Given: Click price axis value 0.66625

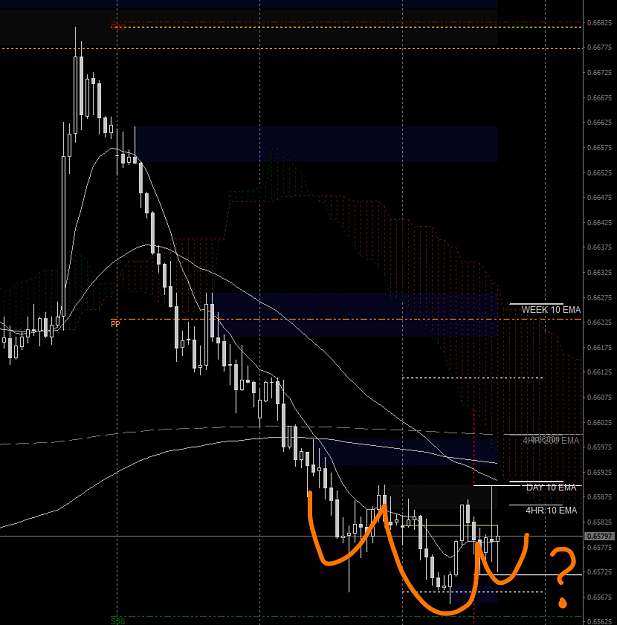Looking at the screenshot, I should point(599,123).
